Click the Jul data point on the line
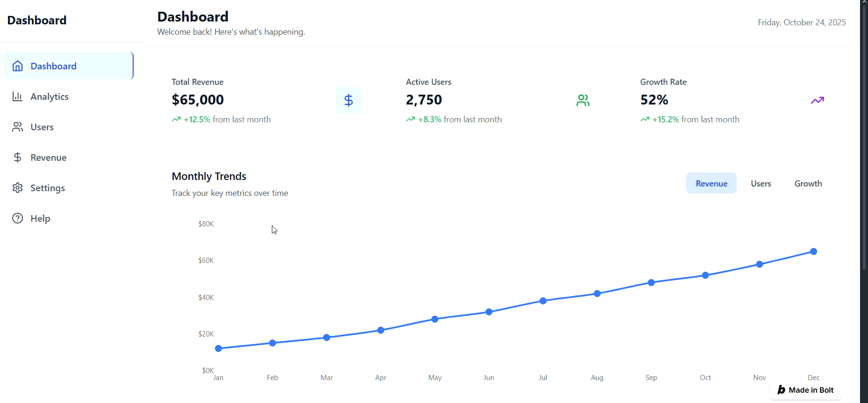 (x=543, y=301)
